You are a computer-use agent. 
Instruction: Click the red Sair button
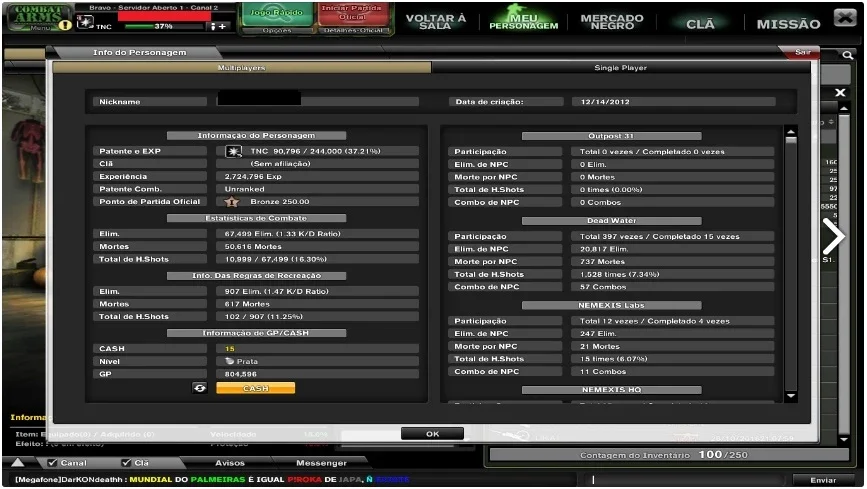[802, 52]
